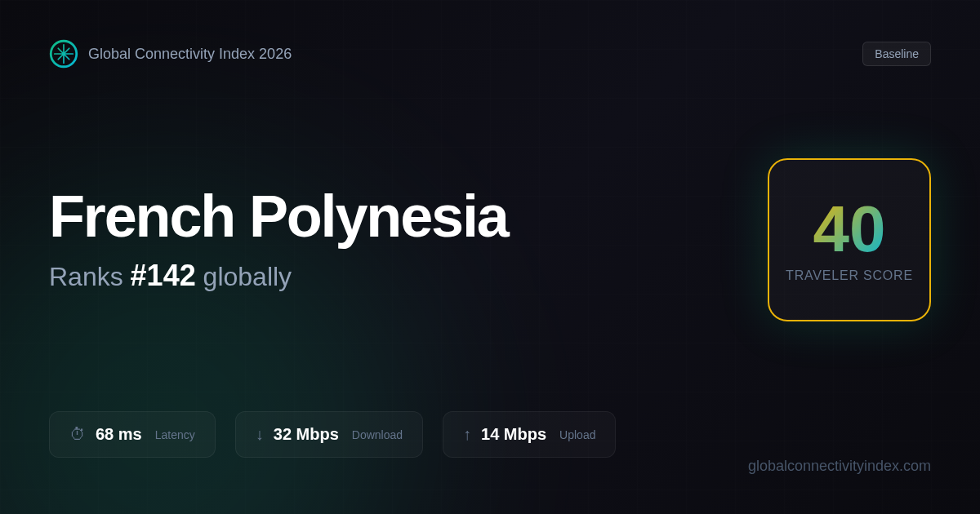The image size is (980, 514).
Task: Click the upload arrow icon
Action: [467, 435]
